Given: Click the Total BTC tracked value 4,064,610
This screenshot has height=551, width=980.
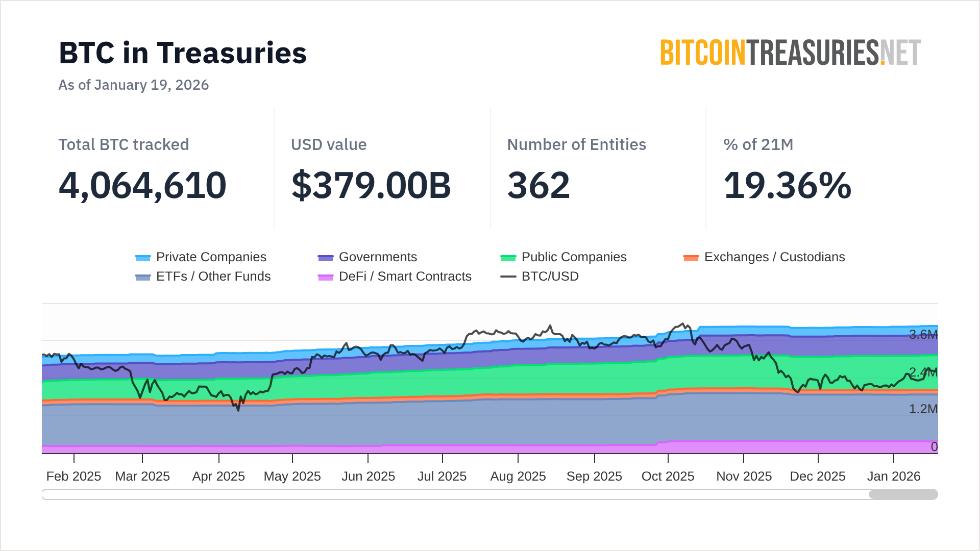Looking at the screenshot, I should pyautogui.click(x=142, y=185).
